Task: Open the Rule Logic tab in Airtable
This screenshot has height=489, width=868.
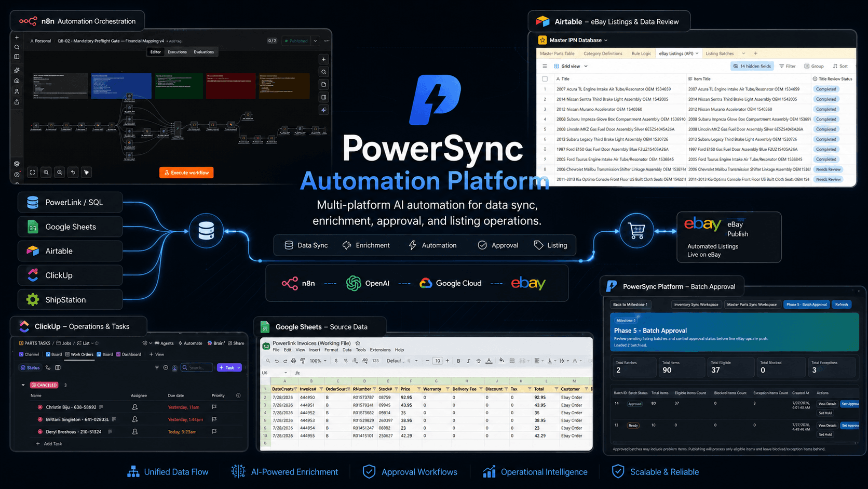Action: [x=641, y=54]
